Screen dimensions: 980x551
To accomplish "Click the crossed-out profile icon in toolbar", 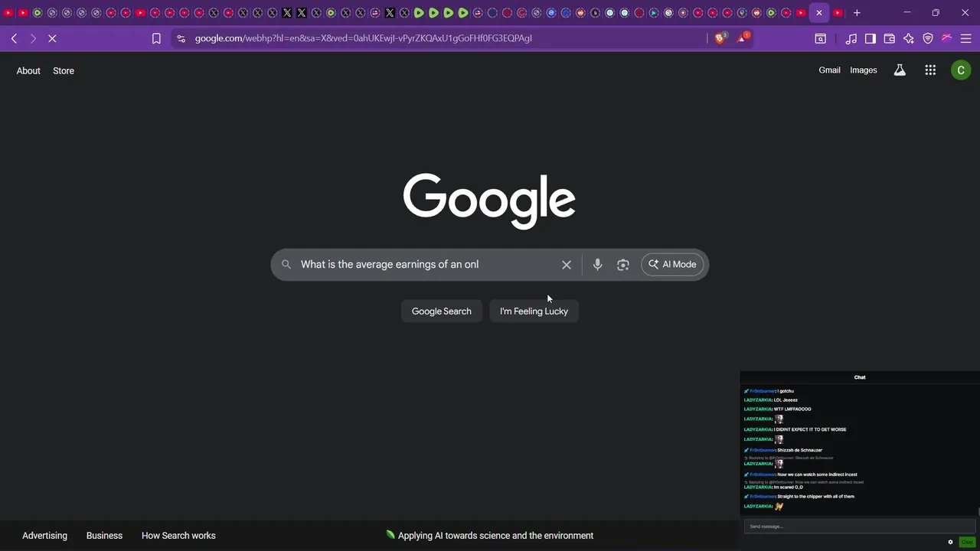I will (x=946, y=38).
